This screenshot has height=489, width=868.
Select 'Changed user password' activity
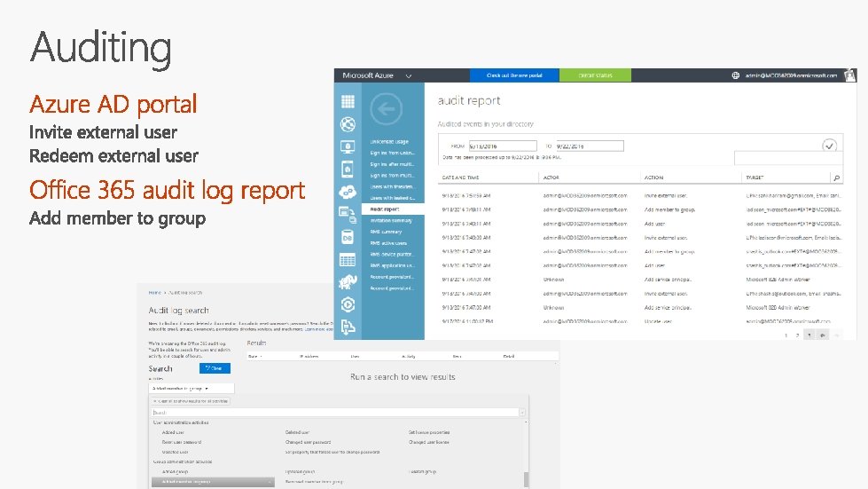pos(308,443)
